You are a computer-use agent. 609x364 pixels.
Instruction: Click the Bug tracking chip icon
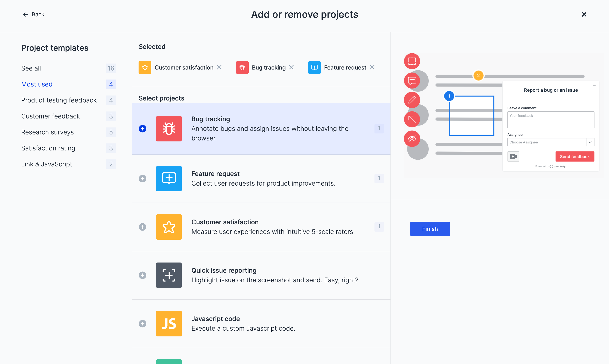tap(242, 68)
